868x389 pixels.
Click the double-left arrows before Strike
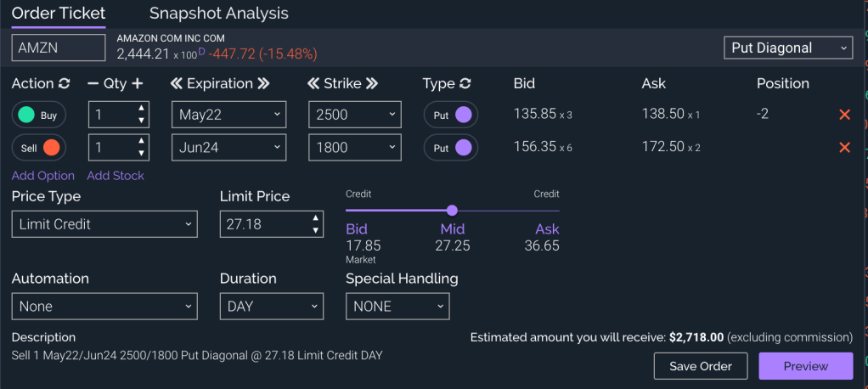(x=313, y=84)
